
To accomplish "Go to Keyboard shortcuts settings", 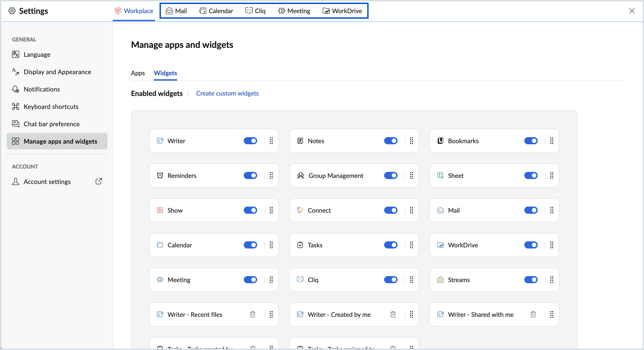I will tap(51, 107).
